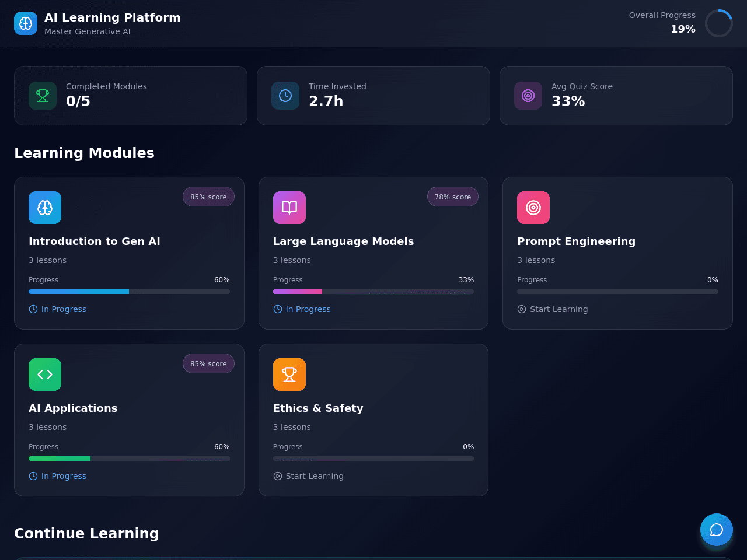Click the Introduction to Gen AI progress bar
The width and height of the screenshot is (747, 560).
pos(129,292)
